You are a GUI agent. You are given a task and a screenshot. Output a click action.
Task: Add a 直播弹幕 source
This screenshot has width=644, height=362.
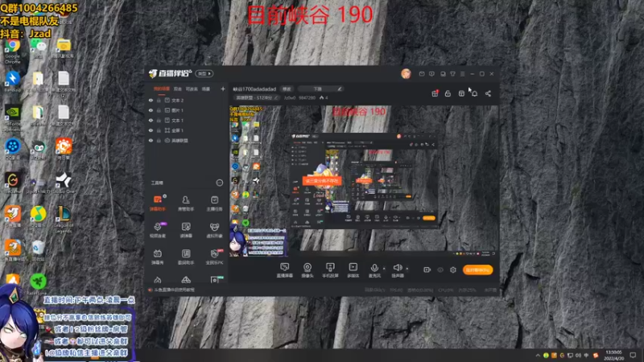pyautogui.click(x=285, y=270)
